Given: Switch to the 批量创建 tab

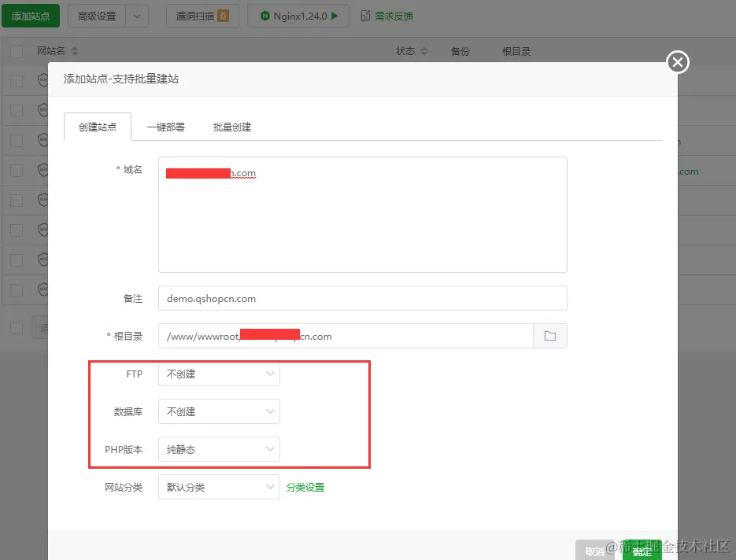Looking at the screenshot, I should pos(231,125).
